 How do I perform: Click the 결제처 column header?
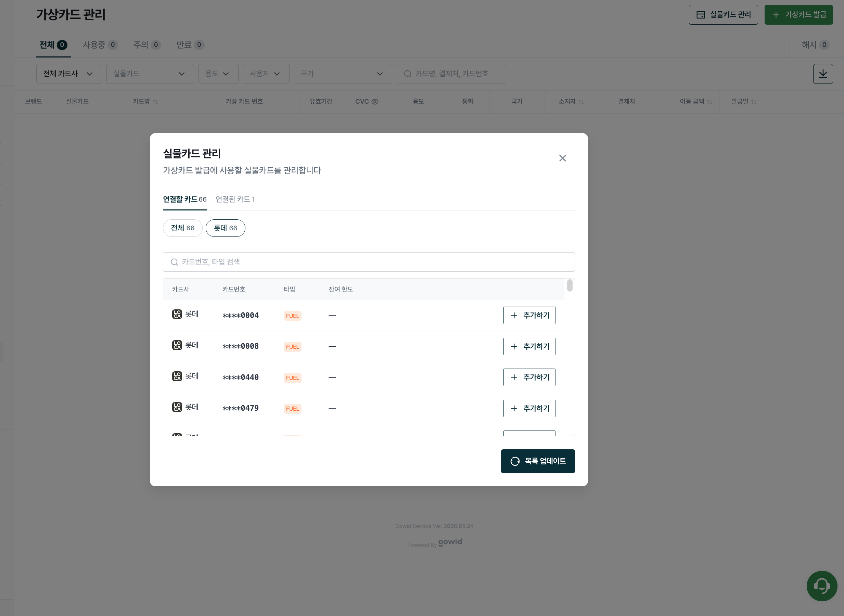tap(626, 101)
